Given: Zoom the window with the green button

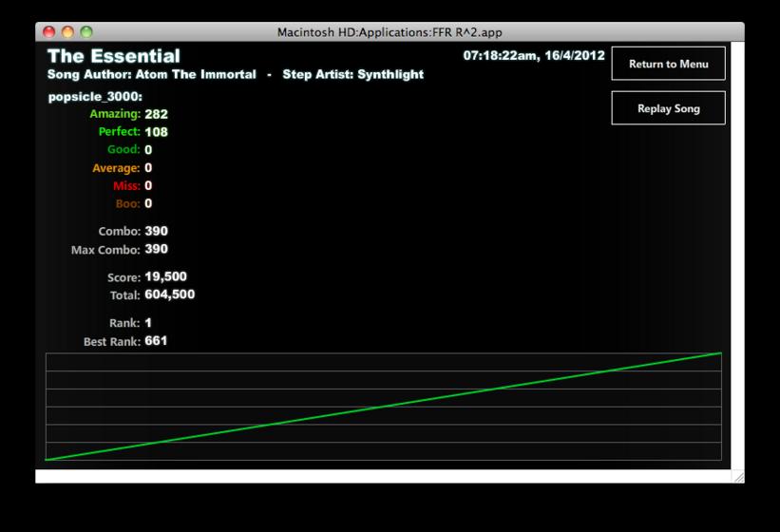Looking at the screenshot, I should [x=86, y=32].
